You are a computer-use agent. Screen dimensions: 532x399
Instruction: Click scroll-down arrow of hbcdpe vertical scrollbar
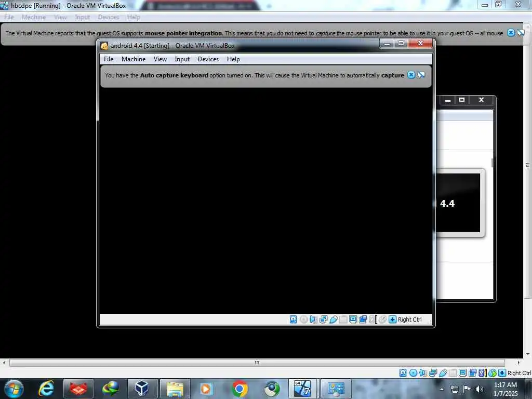click(x=528, y=354)
